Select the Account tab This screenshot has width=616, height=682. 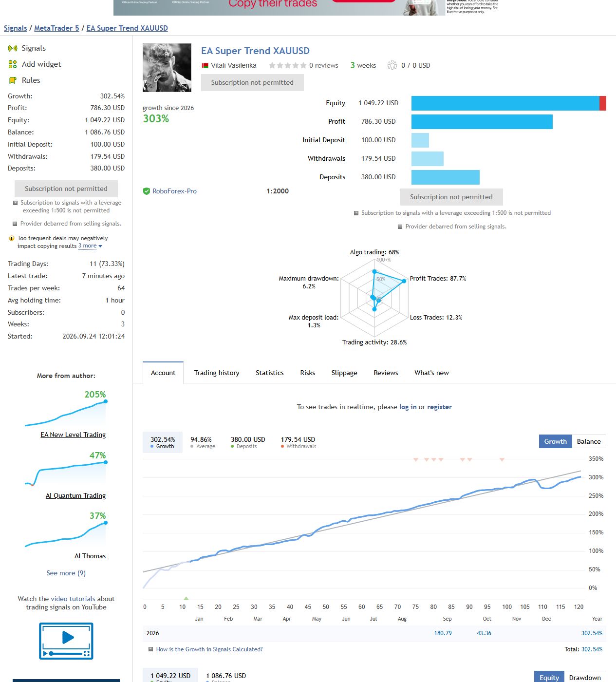point(163,373)
